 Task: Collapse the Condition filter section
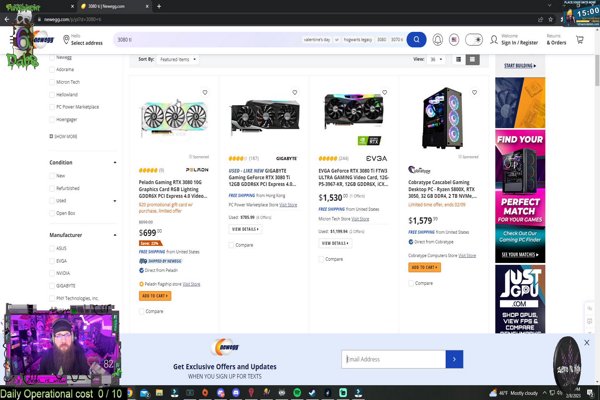[x=115, y=162]
